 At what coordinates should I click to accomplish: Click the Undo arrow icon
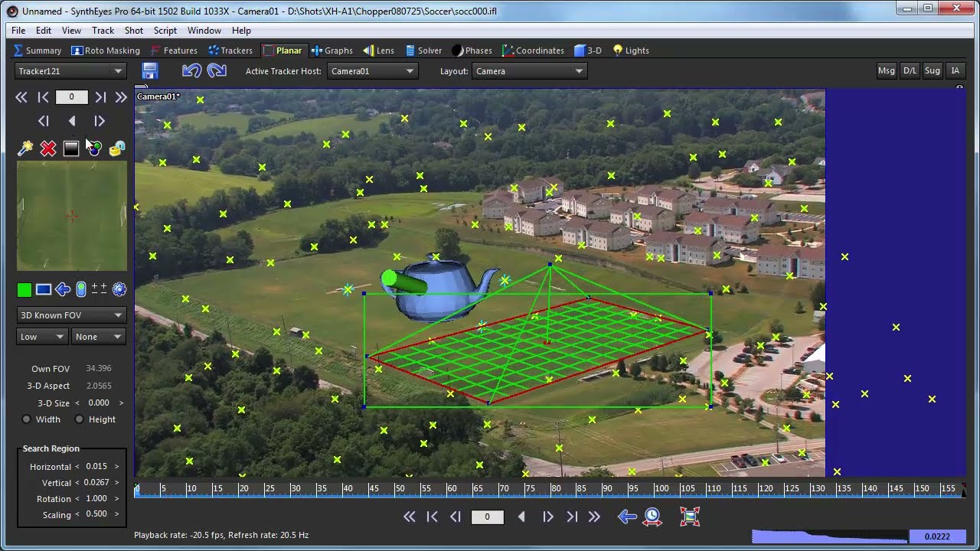coord(191,71)
